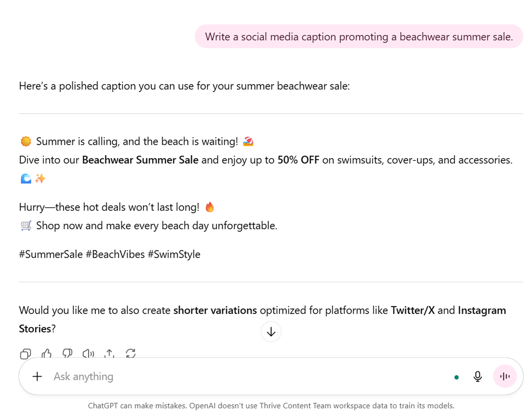The width and height of the screenshot is (532, 413).
Task: Click the bold "Beachwear Summer Sale" text
Action: point(140,160)
